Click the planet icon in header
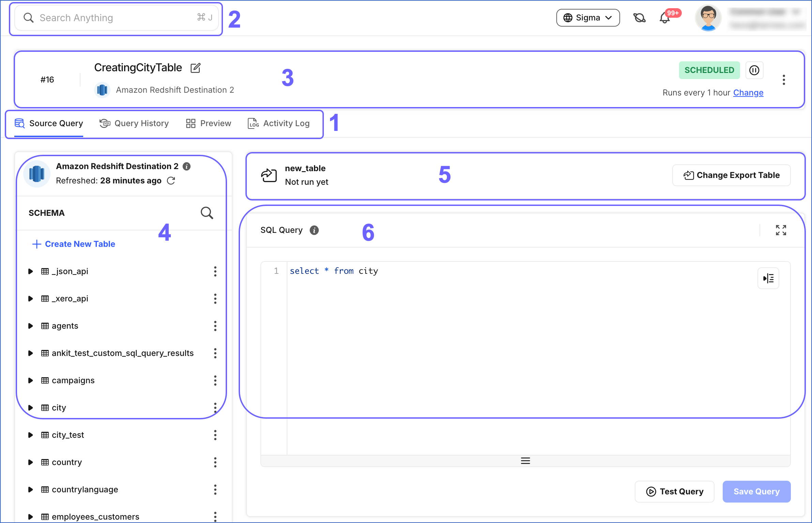Image resolution: width=812 pixels, height=523 pixels. pos(640,18)
